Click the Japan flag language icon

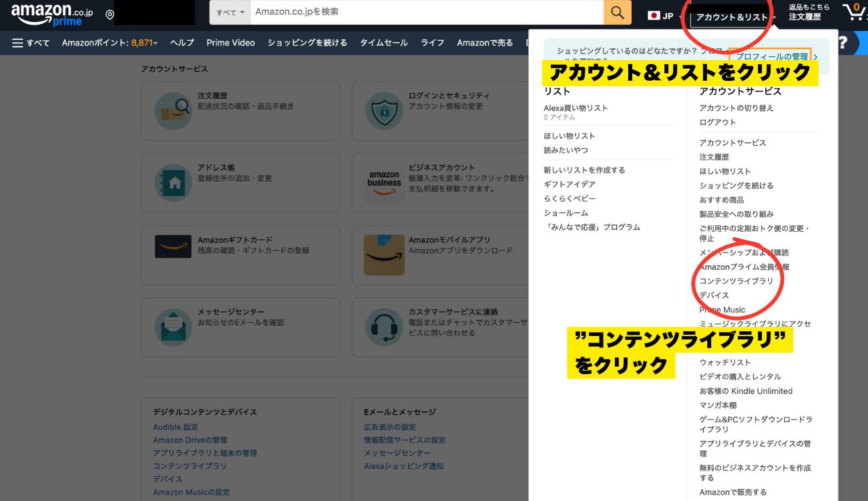click(x=654, y=15)
